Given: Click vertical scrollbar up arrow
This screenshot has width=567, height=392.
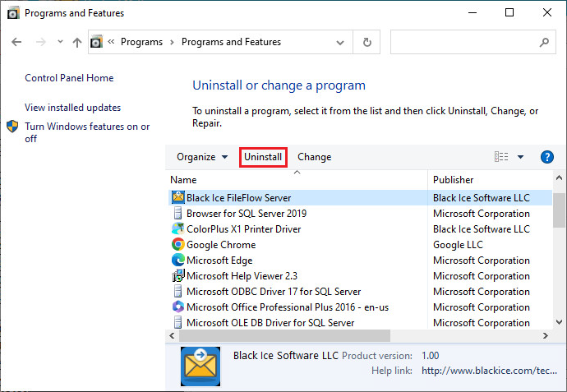Looking at the screenshot, I should [559, 178].
